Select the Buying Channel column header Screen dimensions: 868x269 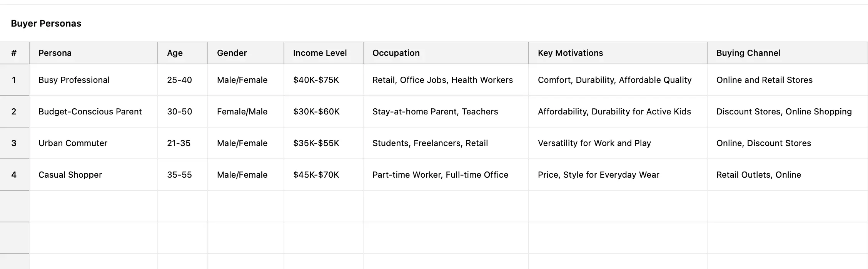748,53
